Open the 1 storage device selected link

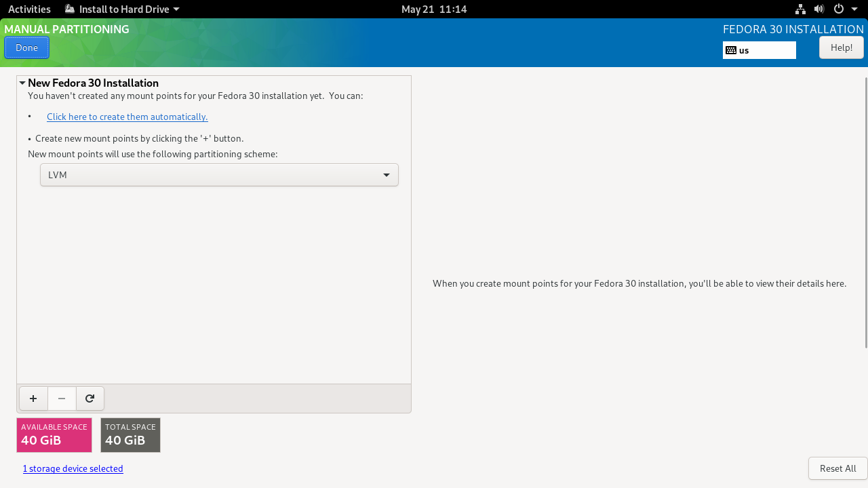73,468
